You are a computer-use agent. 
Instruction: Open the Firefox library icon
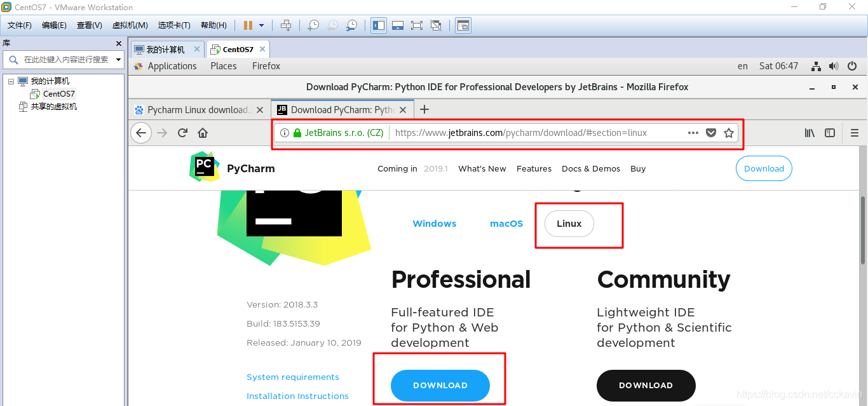[810, 133]
